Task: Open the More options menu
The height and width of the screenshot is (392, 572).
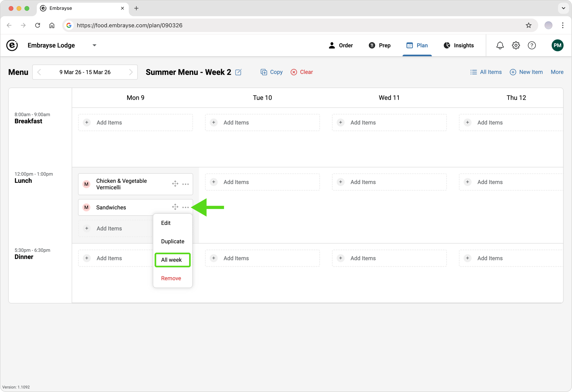Action: click(x=557, y=72)
